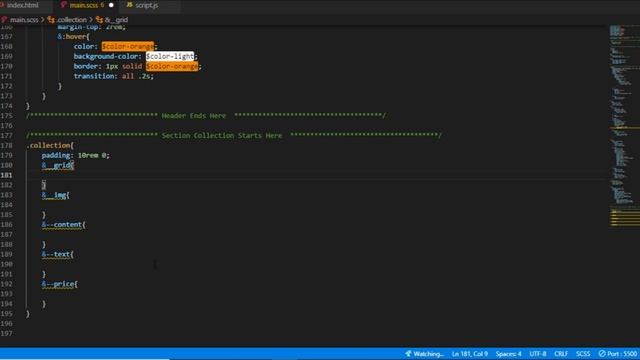This screenshot has height=360, width=640.
Task: Click the &__grid breadcrumb symbol icon
Action: [x=99, y=20]
